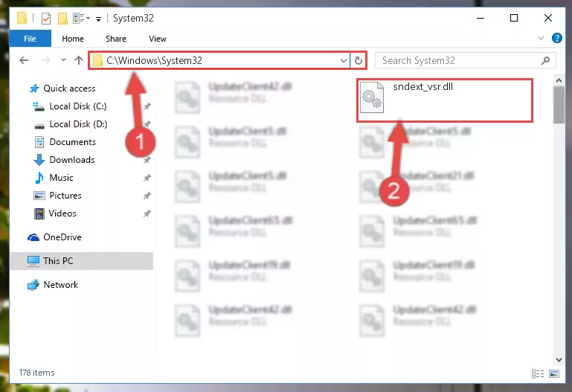The image size is (572, 392).
Task: Click the 178 items status text
Action: tap(36, 373)
